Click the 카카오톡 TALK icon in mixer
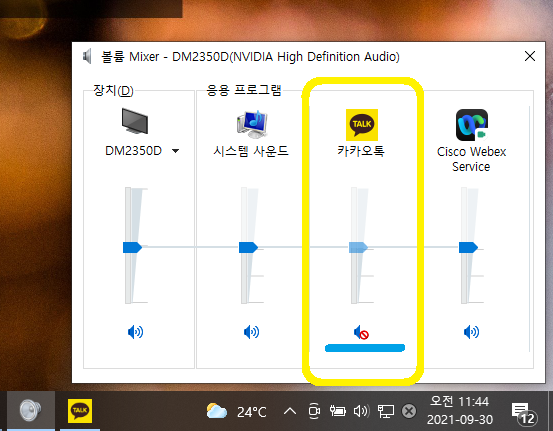Screen dimensions: 553x431 coord(362,125)
